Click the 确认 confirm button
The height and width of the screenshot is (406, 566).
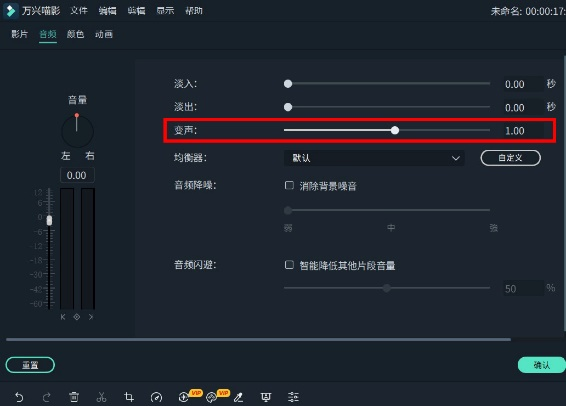542,365
